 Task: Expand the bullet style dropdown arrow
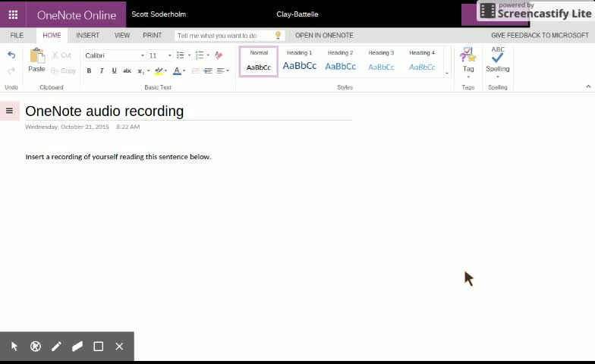click(x=189, y=55)
